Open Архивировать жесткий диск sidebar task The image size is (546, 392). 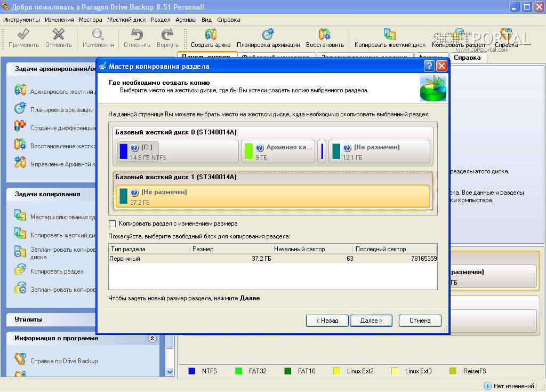point(55,91)
